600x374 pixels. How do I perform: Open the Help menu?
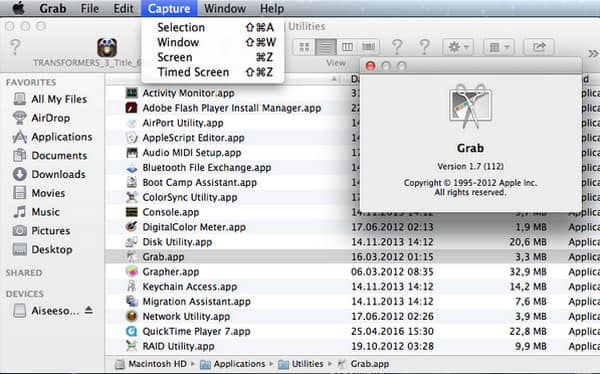coord(272,8)
